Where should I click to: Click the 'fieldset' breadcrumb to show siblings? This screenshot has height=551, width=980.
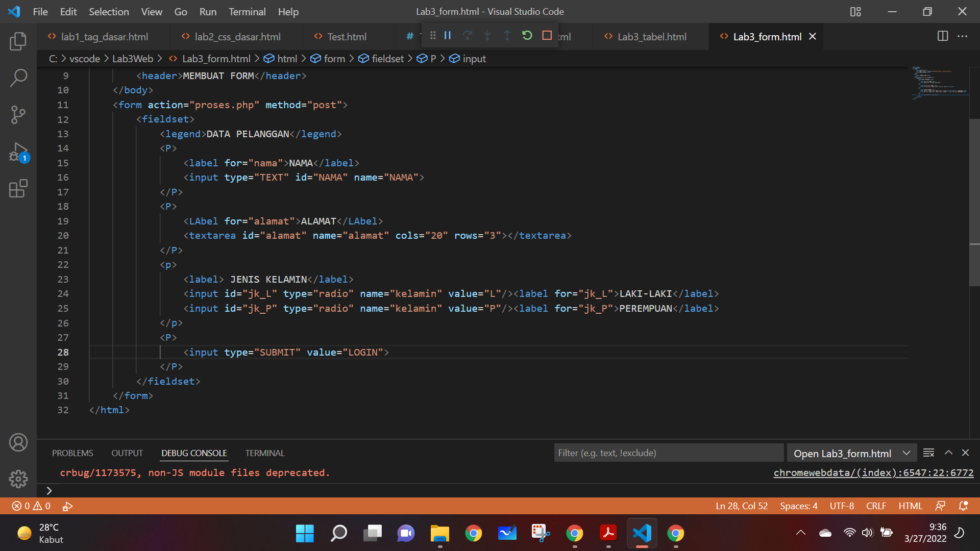pyautogui.click(x=387, y=59)
